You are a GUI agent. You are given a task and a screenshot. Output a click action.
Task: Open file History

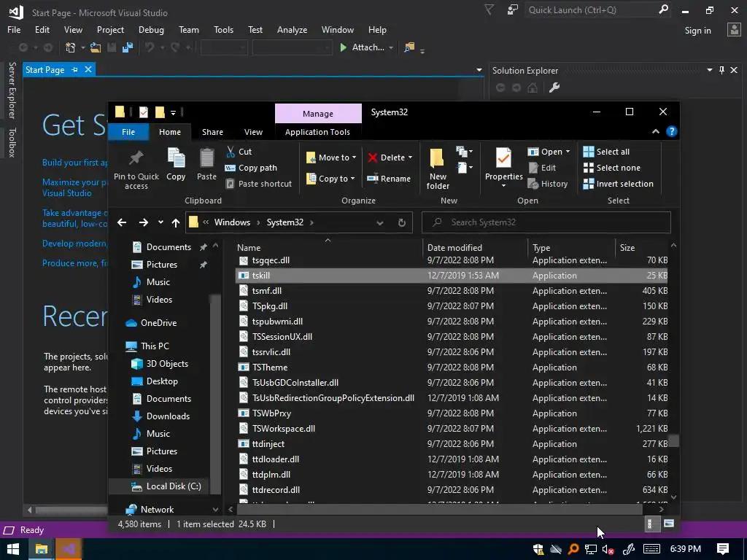coord(548,184)
